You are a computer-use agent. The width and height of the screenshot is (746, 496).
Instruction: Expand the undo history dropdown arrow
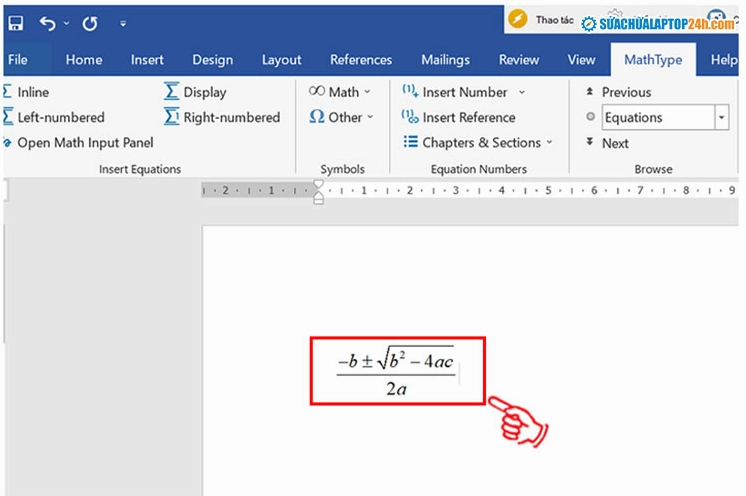(x=66, y=23)
